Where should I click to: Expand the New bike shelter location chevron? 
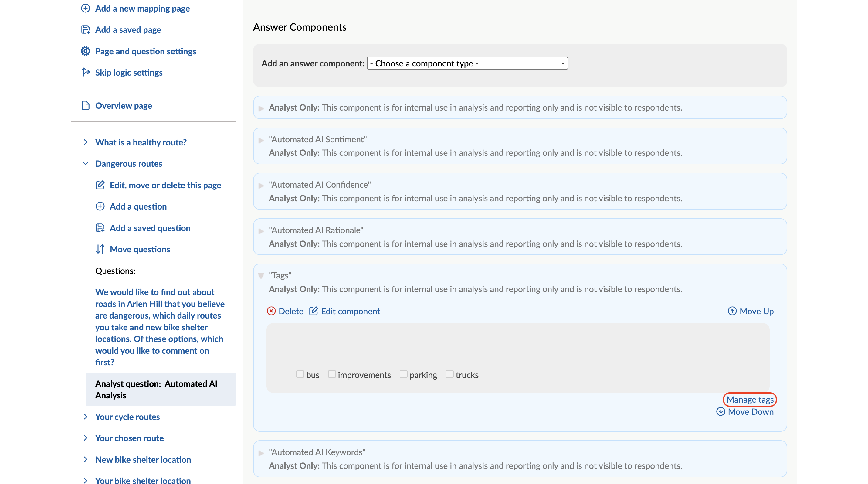tap(86, 459)
